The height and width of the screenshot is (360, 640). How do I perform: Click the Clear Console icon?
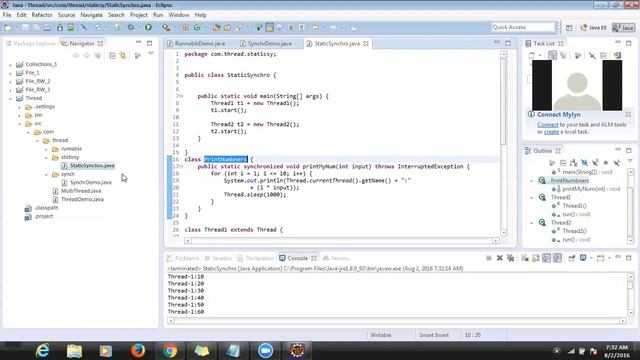click(524, 258)
